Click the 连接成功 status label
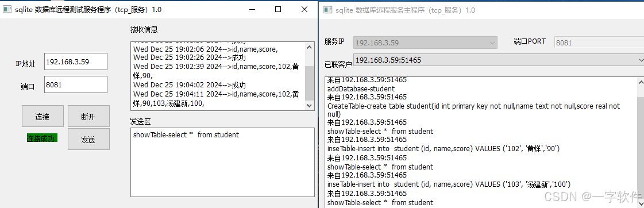Viewport: 644px width, 208px height. 42,138
